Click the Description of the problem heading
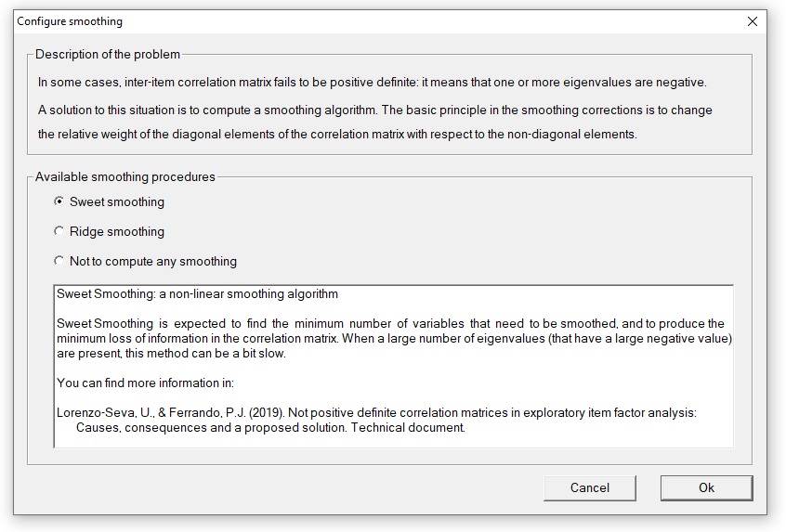786x532 pixels. (107, 54)
